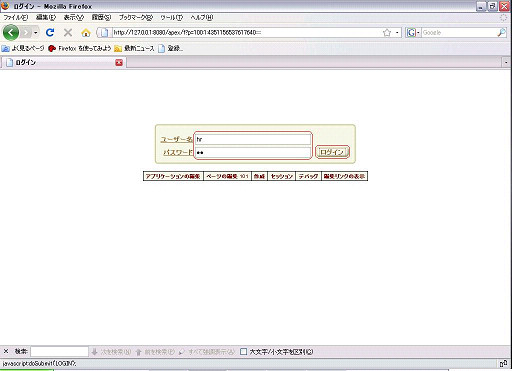Viewport: 512px width, 371px height.
Task: Open the ページの編集 101 developer link
Action: (227, 176)
